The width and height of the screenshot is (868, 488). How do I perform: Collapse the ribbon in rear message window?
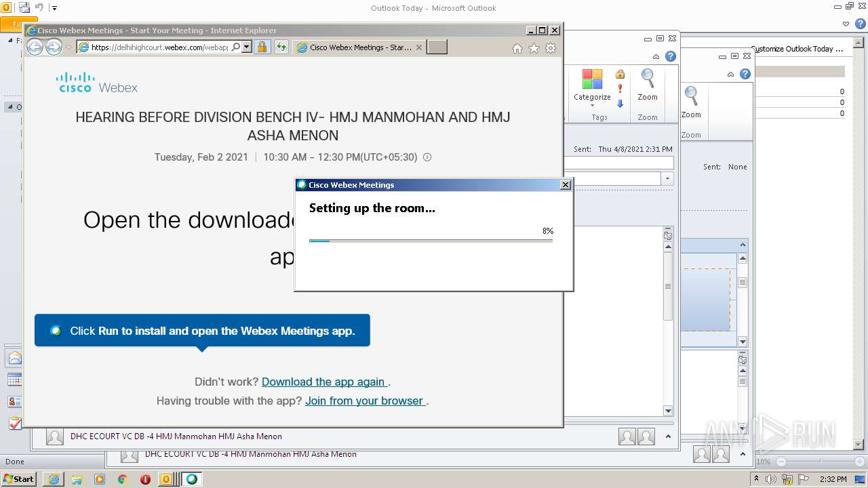[730, 75]
